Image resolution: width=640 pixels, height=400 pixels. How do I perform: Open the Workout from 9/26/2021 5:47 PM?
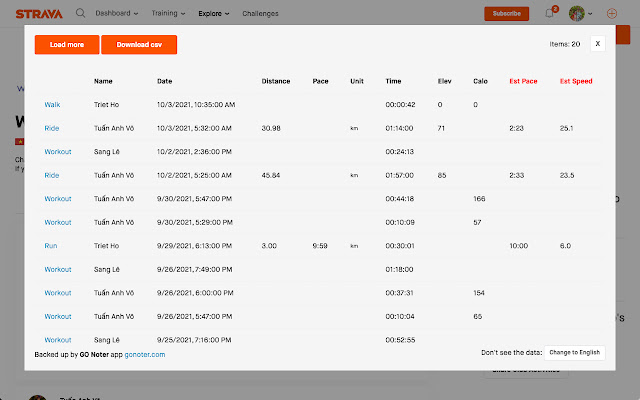tap(58, 316)
